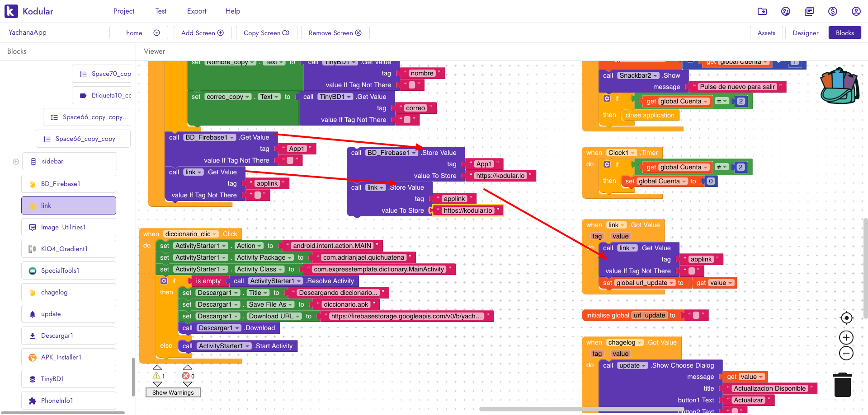Open the Export menu
868x415 pixels.
197,11
